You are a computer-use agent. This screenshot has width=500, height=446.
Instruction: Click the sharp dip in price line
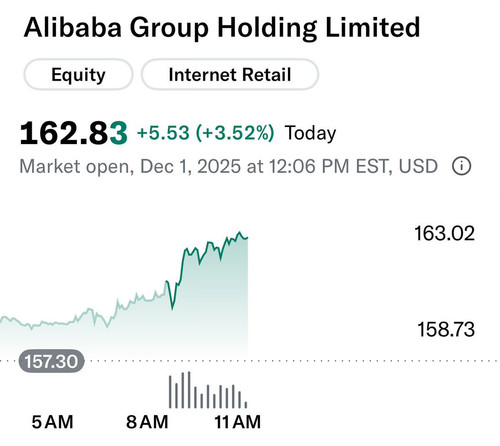pyautogui.click(x=172, y=308)
